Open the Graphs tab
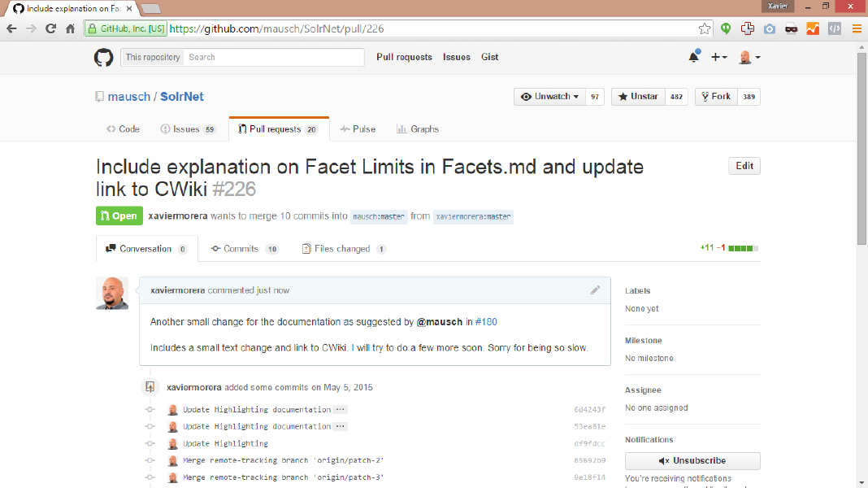Viewport: 868px width, 488px height. pyautogui.click(x=418, y=129)
